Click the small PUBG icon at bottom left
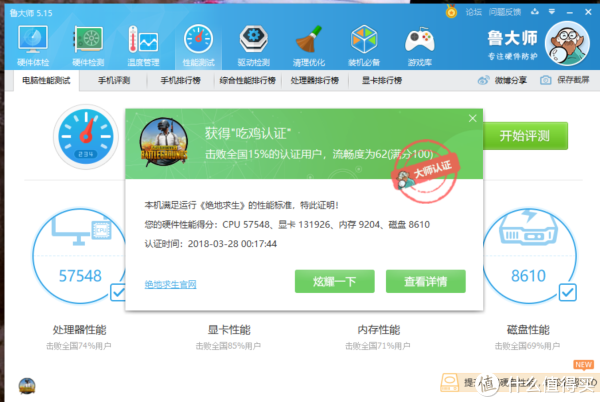600x402 pixels. [x=27, y=386]
